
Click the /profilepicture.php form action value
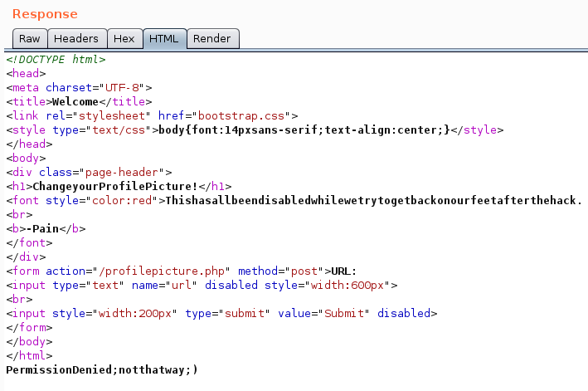point(162,271)
